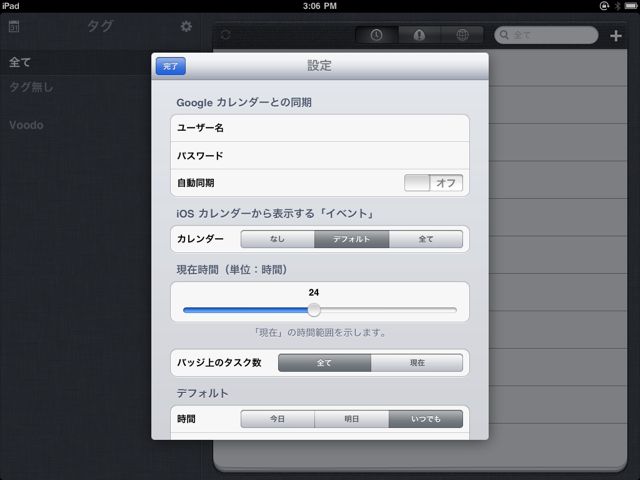
Task: Click the calendar icon in sidebar header
Action: click(x=14, y=27)
